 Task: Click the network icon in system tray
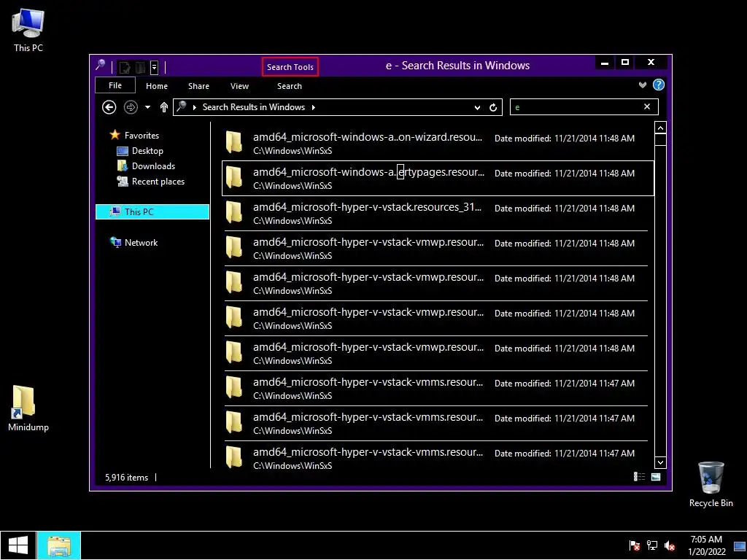(652, 546)
